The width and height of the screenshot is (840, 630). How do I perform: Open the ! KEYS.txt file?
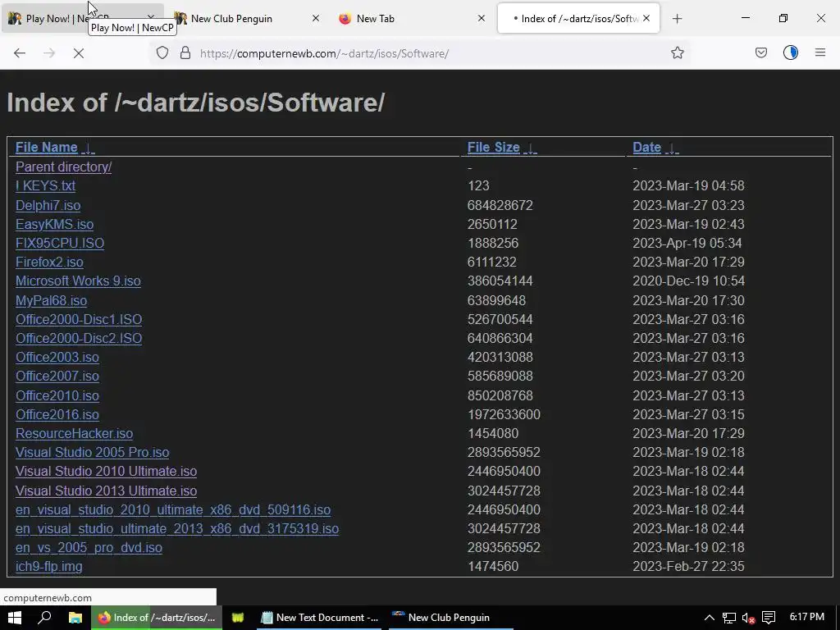pyautogui.click(x=46, y=186)
